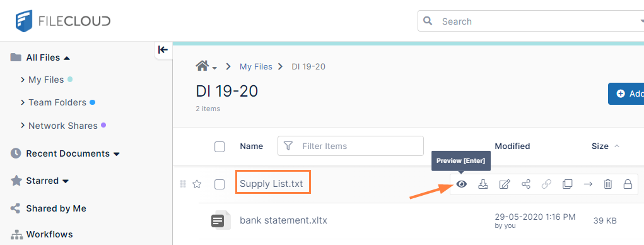The height and width of the screenshot is (245, 644).
Task: Go to My Files in the breadcrumb
Action: click(x=256, y=66)
